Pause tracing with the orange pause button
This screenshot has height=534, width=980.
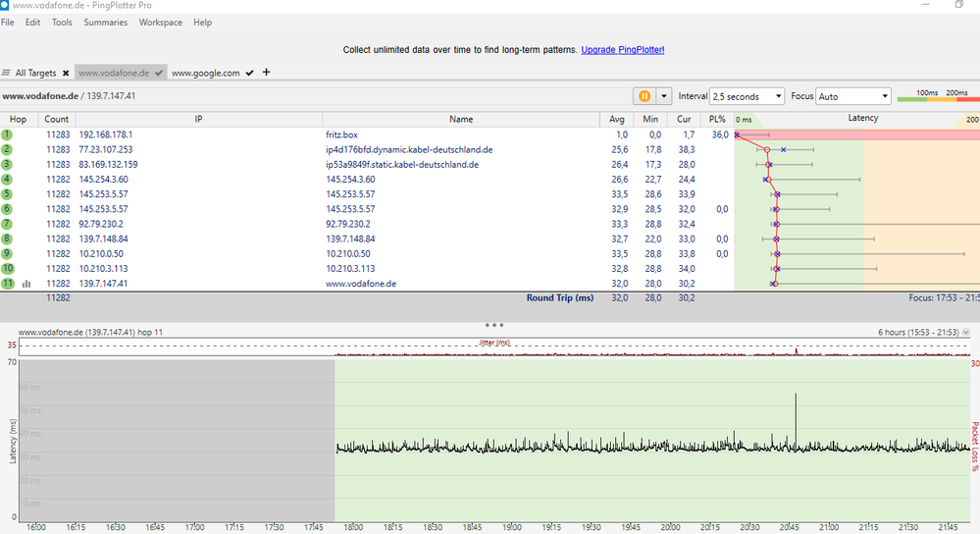(x=645, y=96)
